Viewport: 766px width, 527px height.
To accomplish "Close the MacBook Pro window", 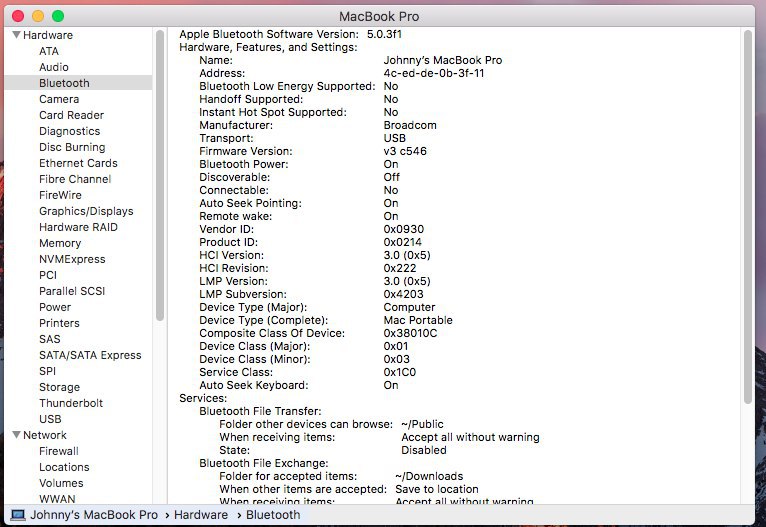I will click(x=18, y=16).
